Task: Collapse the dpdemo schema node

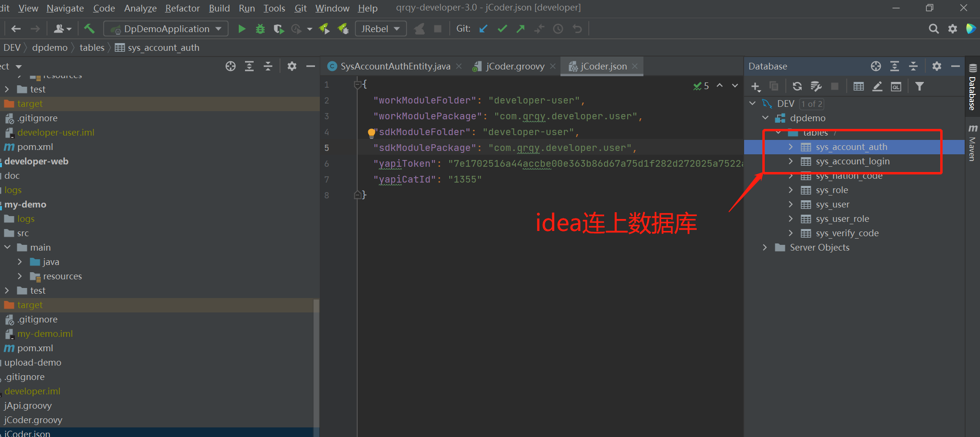Action: pos(766,118)
